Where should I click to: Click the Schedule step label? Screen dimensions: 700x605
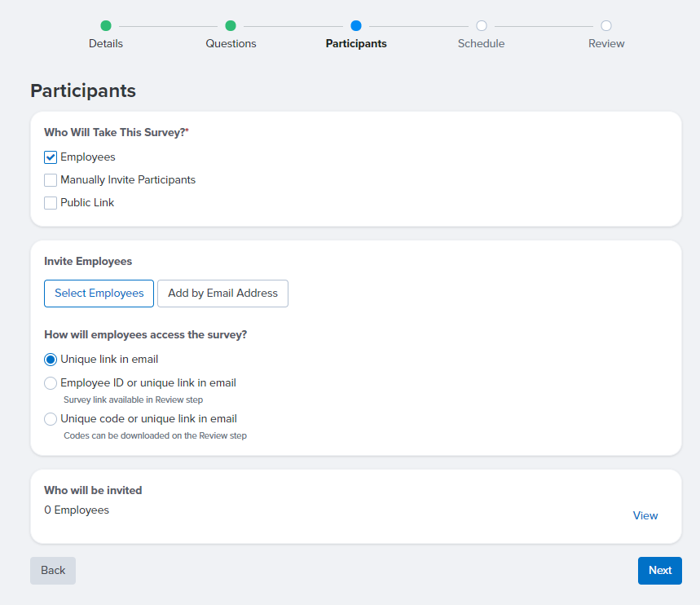point(481,43)
